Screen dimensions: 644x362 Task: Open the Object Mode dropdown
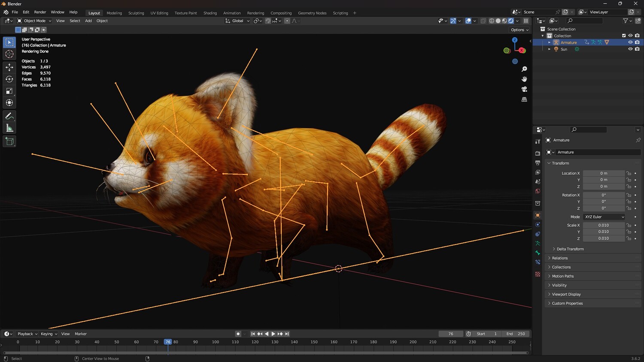click(x=34, y=21)
